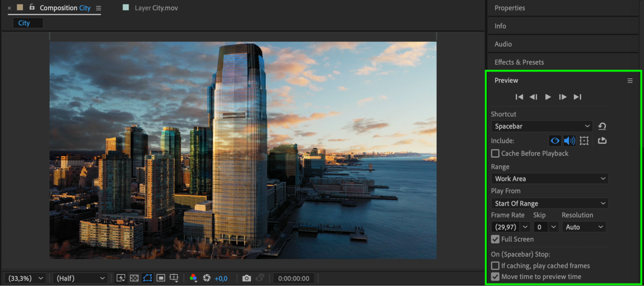Open the (Half) resolution dropdown
This screenshot has width=644, height=286.
click(80, 278)
